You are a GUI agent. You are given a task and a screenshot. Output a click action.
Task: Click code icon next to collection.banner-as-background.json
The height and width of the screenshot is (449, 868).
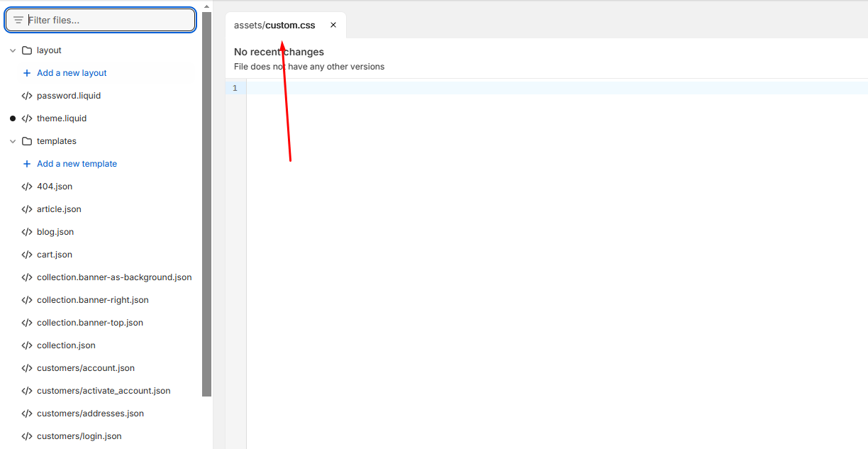coord(27,277)
